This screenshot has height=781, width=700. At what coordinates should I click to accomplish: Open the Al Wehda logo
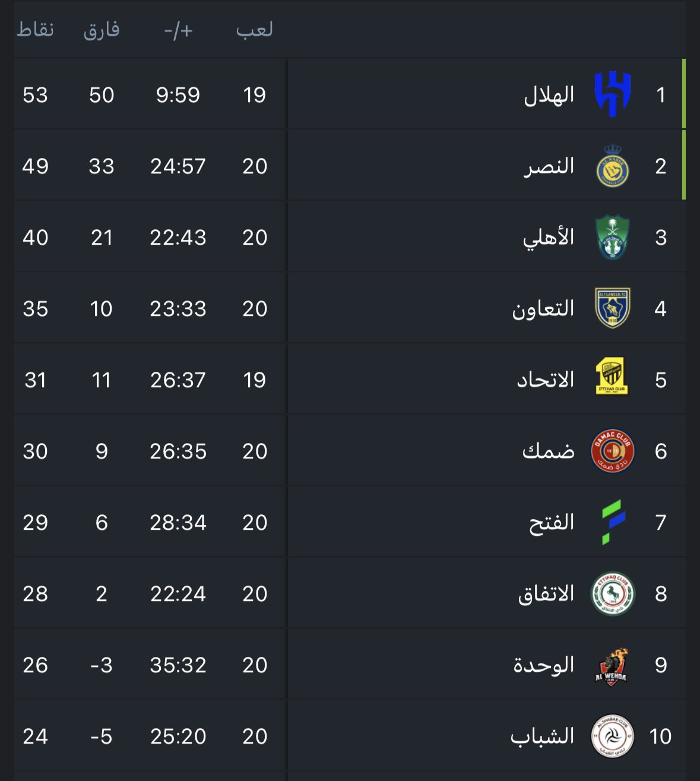[612, 667]
